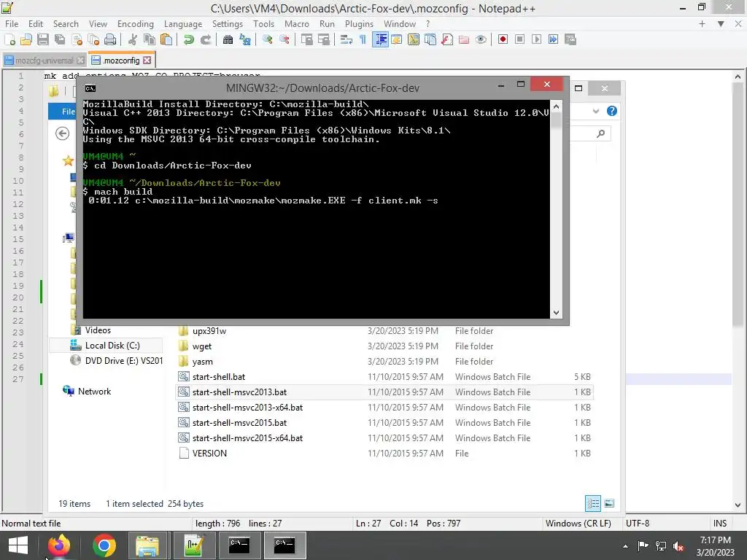
Task: Click the Explorer search magnifier
Action: click(601, 134)
